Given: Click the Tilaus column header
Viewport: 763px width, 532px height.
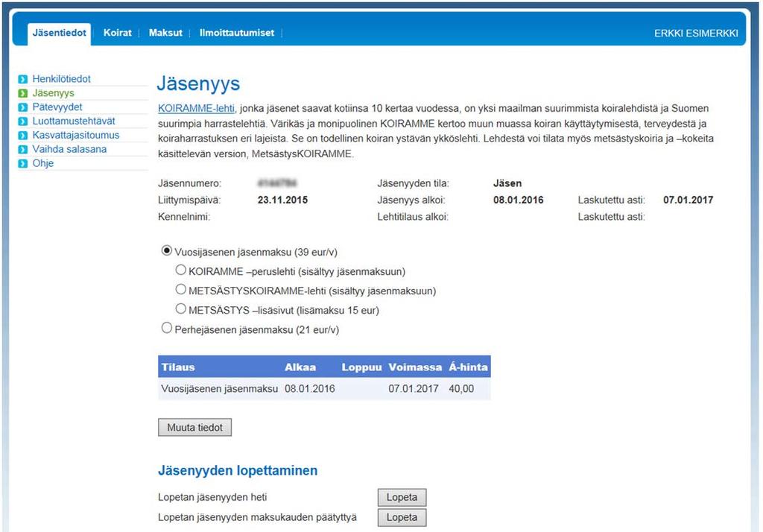Looking at the screenshot, I should (x=178, y=367).
